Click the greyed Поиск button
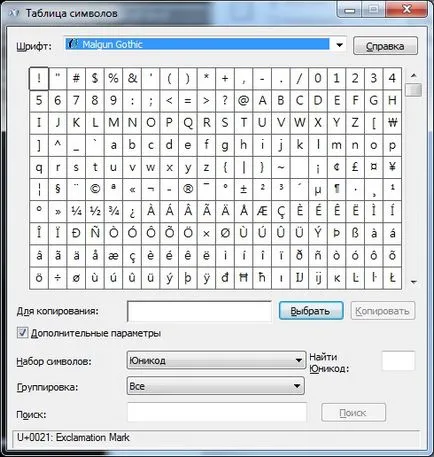Viewport: 434px width, 457px height. click(353, 413)
